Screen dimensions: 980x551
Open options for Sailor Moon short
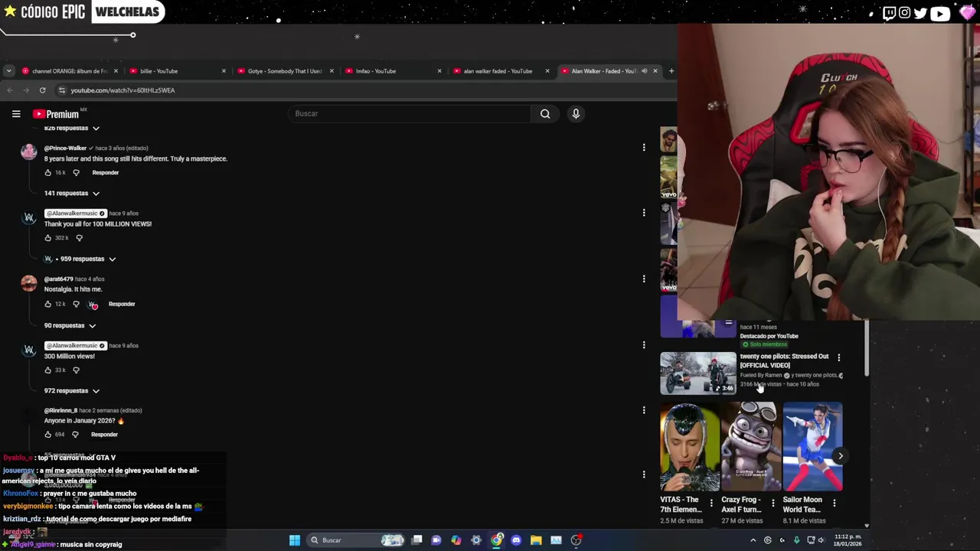pos(834,503)
